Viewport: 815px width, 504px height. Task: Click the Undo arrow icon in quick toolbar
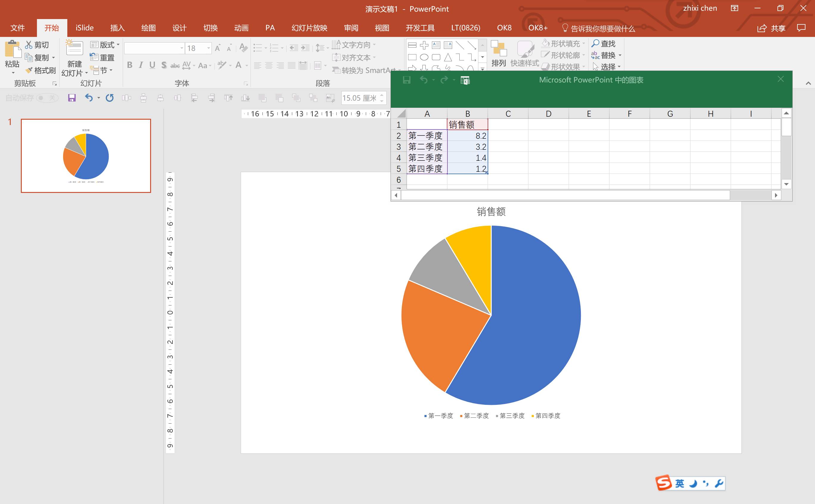click(89, 98)
